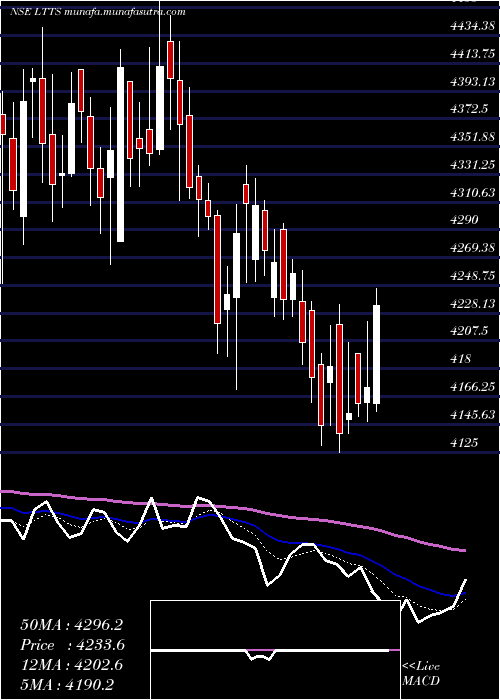
Task: Click the pink 50MA line at its right end
Action: click(463, 550)
